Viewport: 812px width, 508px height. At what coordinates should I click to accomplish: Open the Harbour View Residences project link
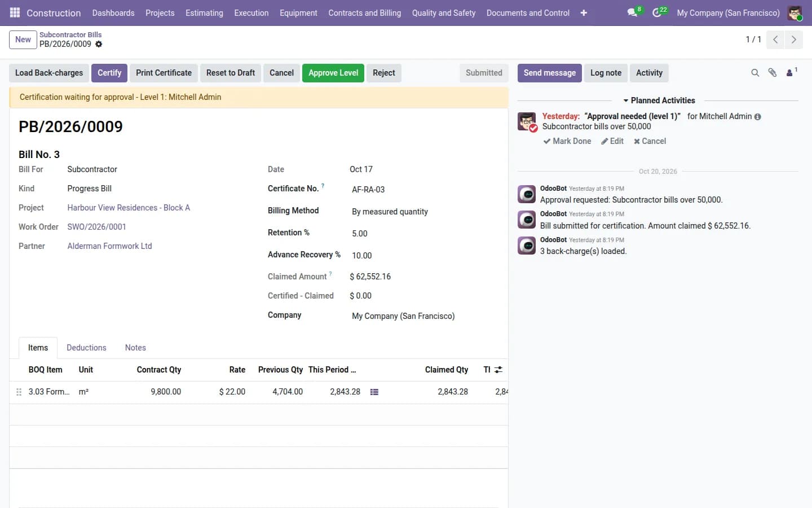pos(129,208)
